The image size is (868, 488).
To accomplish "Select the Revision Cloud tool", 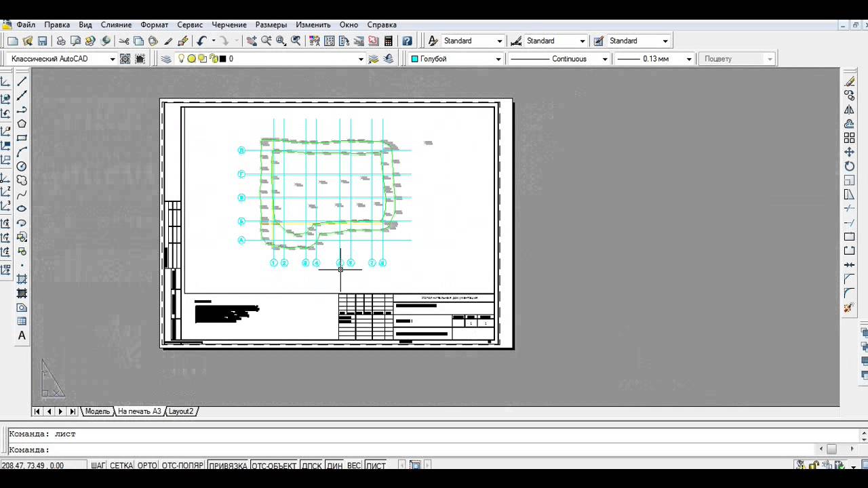I will [22, 180].
